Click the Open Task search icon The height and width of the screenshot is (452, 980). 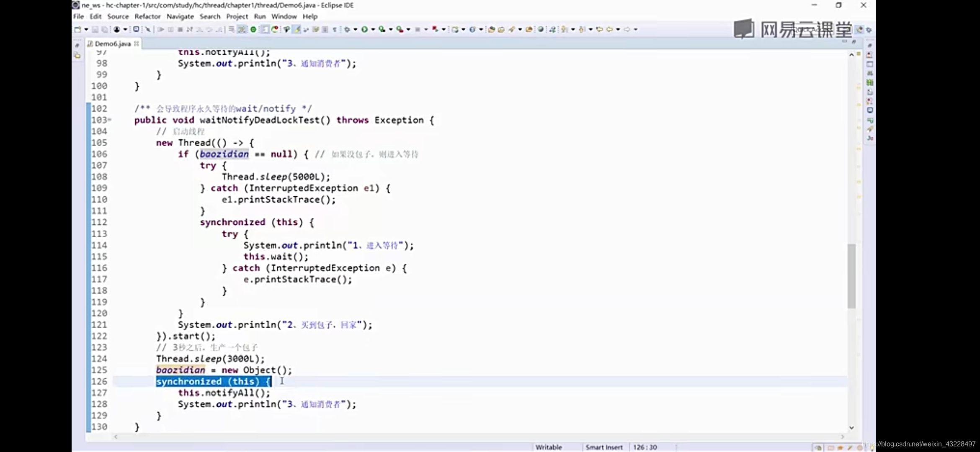pyautogui.click(x=501, y=29)
